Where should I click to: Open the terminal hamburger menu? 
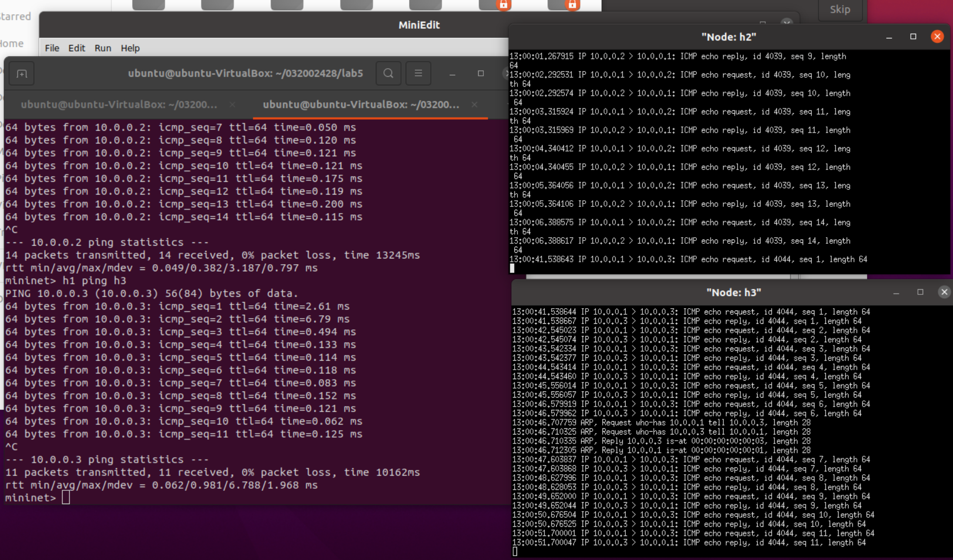418,73
